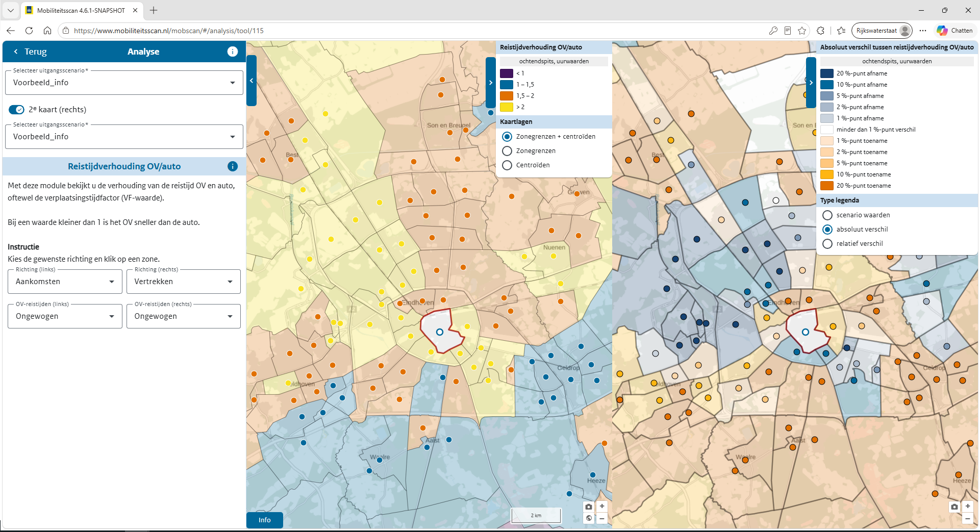This screenshot has height=532, width=980.
Task: Take a snapshot of the left map
Action: 589,506
